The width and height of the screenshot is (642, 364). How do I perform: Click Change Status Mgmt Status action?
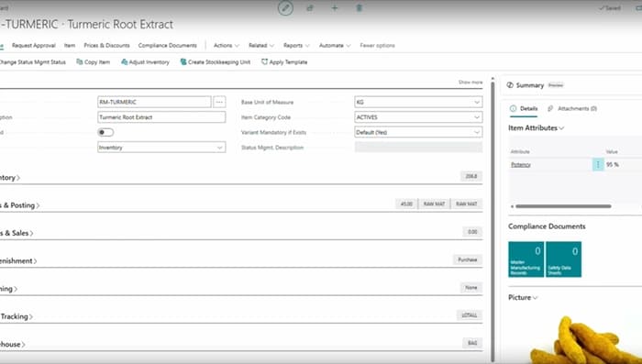tap(33, 61)
